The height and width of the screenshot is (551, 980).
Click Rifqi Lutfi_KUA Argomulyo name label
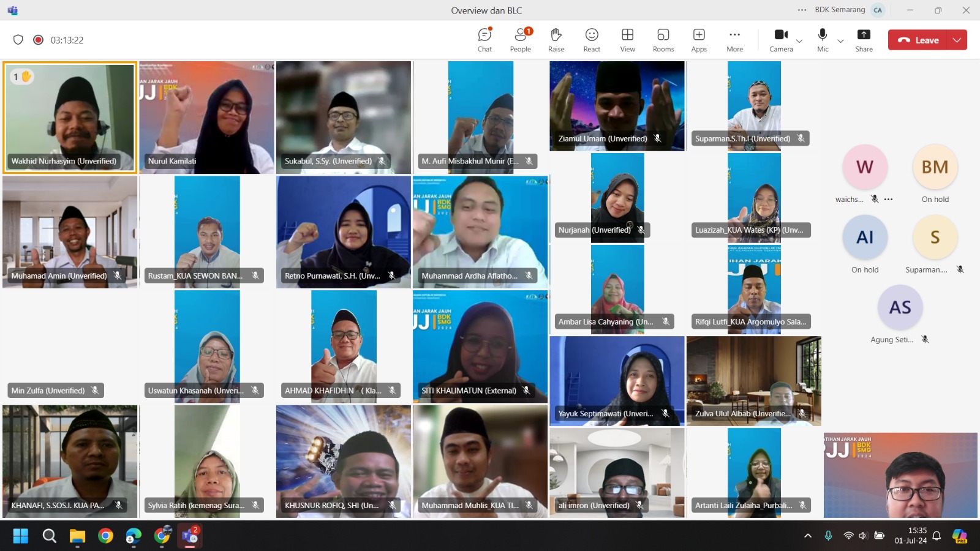(750, 322)
